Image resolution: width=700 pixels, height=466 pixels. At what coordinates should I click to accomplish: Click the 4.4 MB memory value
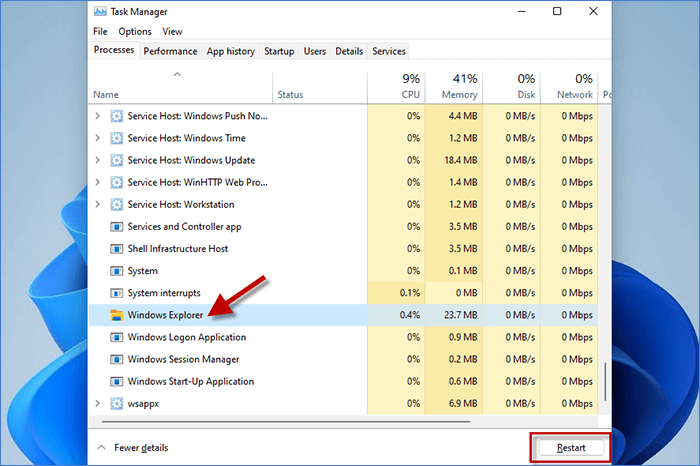point(463,116)
